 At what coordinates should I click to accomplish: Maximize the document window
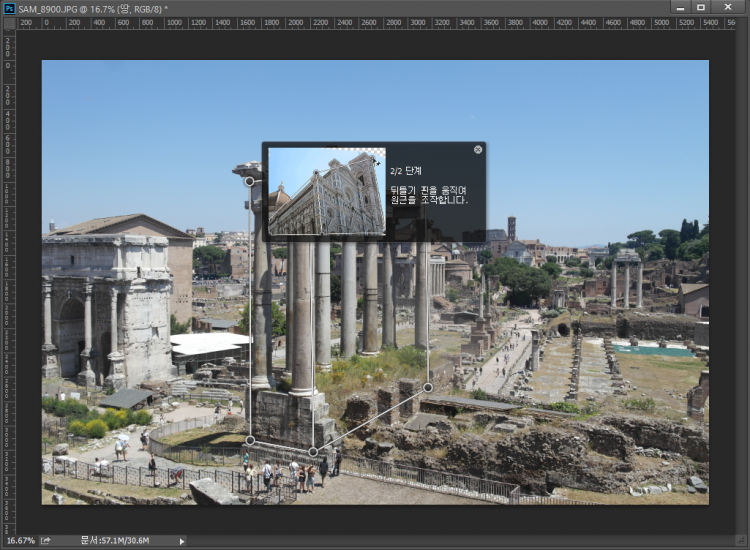point(701,7)
